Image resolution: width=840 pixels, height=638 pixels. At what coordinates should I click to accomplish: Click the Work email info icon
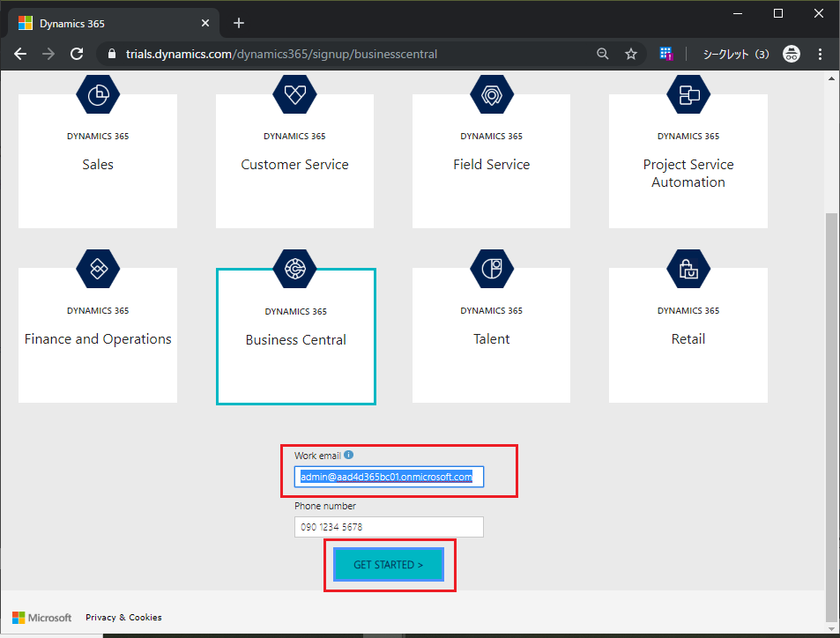(349, 455)
